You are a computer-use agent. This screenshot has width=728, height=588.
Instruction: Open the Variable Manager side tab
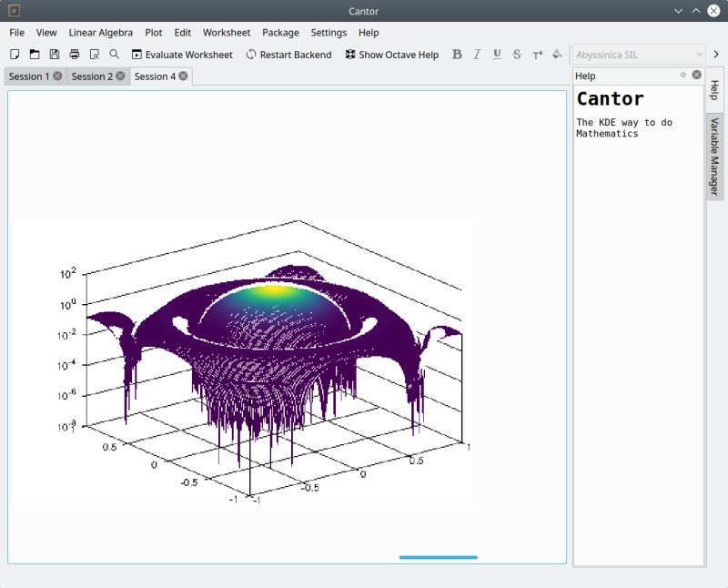[714, 157]
